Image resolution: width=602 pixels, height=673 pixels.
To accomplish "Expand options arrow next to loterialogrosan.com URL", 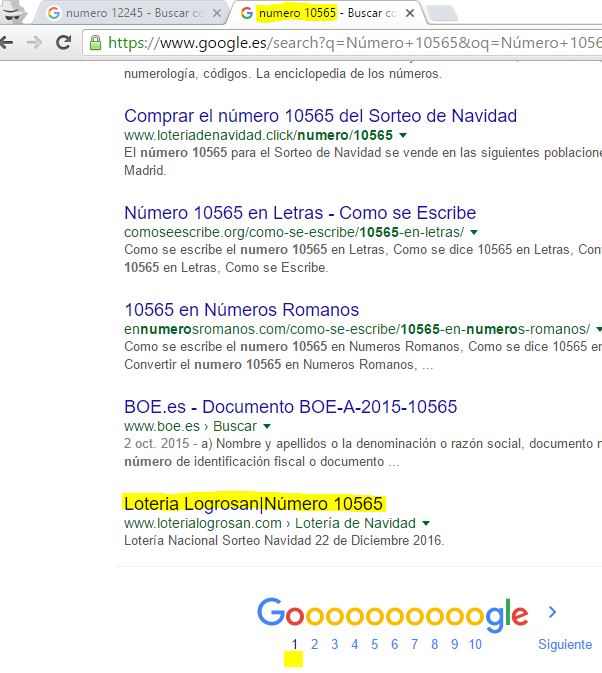I will [x=426, y=524].
